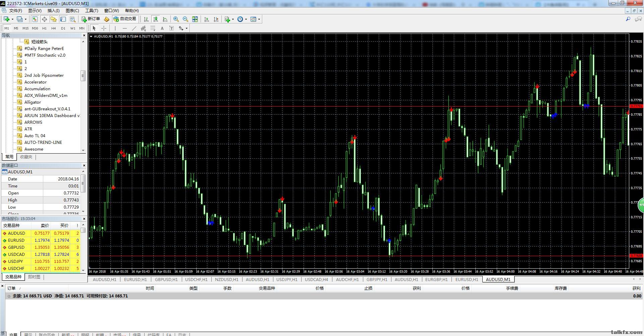Expand the templates dropdown arrow
644x336 pixels.
tap(259, 19)
